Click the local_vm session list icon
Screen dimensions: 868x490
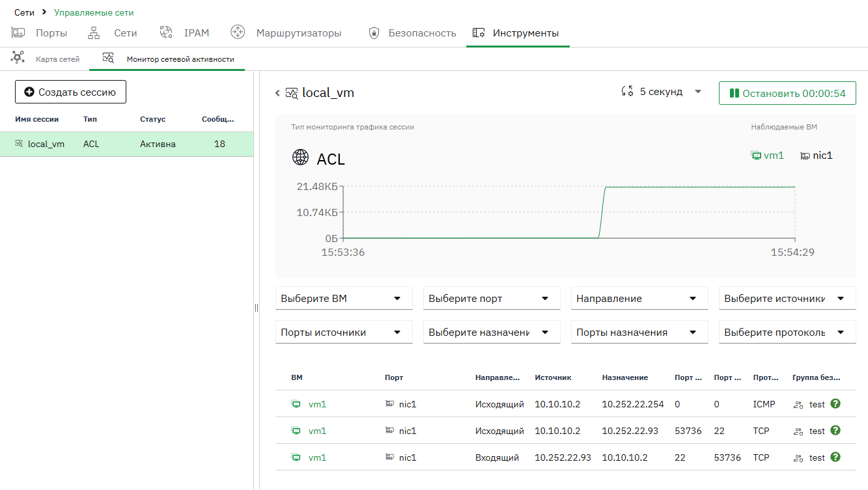(19, 144)
